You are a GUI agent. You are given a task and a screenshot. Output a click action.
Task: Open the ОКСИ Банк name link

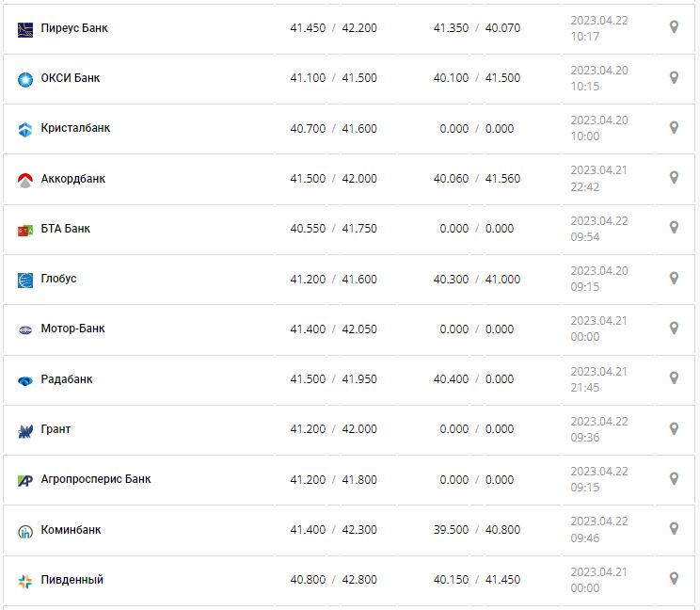click(71, 78)
